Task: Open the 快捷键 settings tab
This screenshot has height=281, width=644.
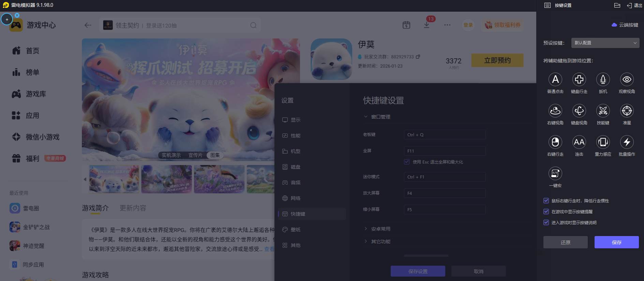Action: click(312, 214)
